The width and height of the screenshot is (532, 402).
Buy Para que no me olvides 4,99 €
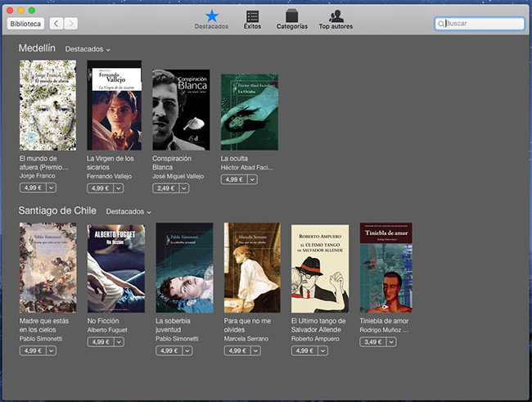[237, 350]
